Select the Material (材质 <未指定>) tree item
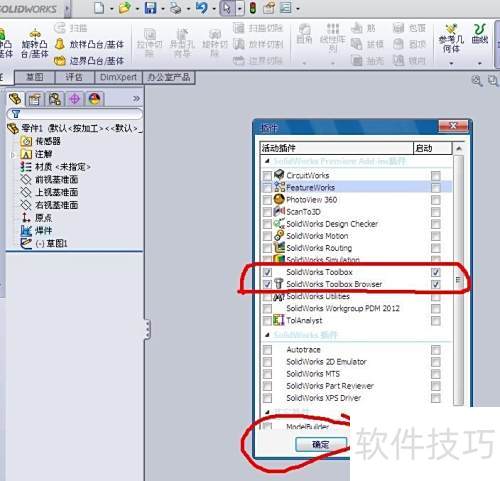 [55, 167]
